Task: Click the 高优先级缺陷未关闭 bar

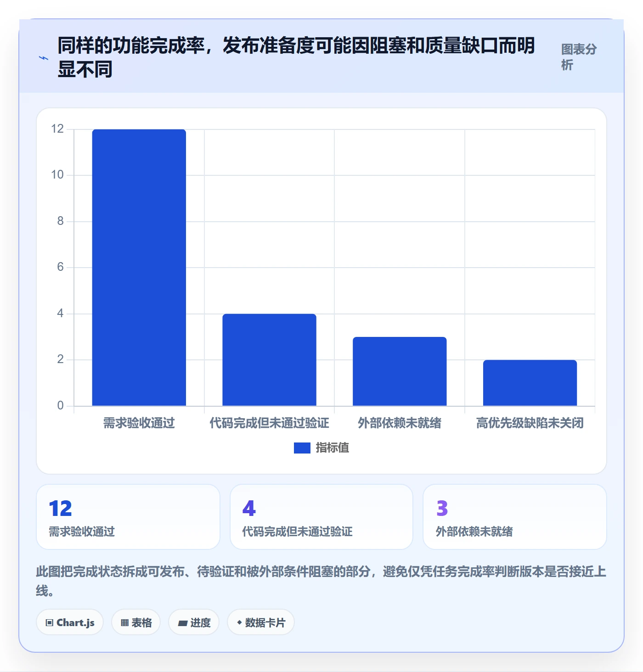Action: [x=530, y=383]
